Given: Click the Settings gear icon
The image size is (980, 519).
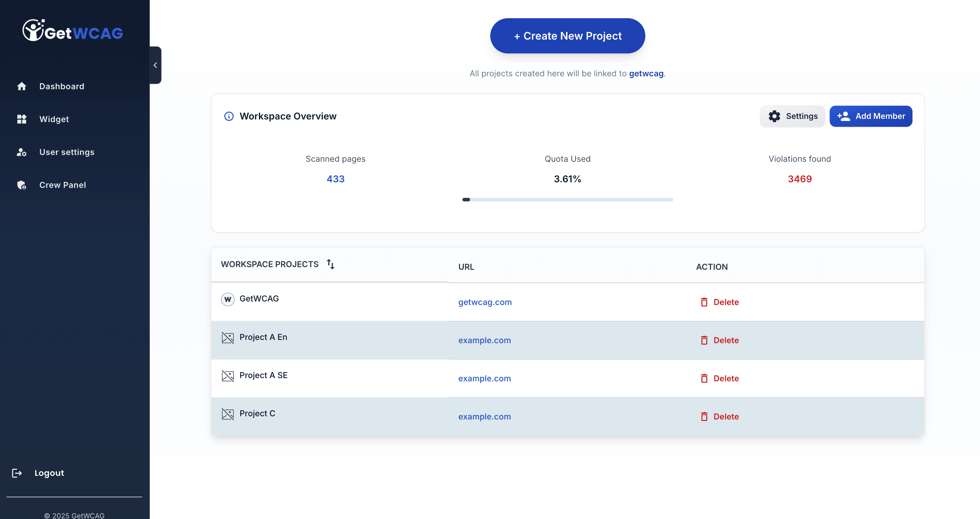Looking at the screenshot, I should point(774,116).
